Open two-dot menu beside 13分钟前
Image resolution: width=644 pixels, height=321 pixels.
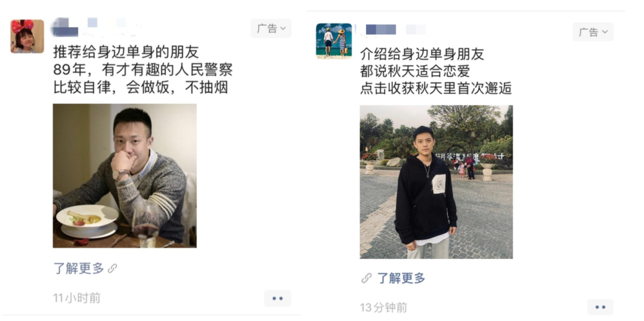600,307
